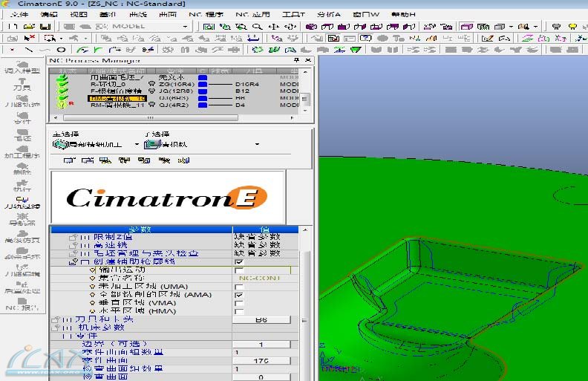The image size is (588, 381).
Task: Click the light bulb icon beside QJ(4R2)
Action: [152, 105]
